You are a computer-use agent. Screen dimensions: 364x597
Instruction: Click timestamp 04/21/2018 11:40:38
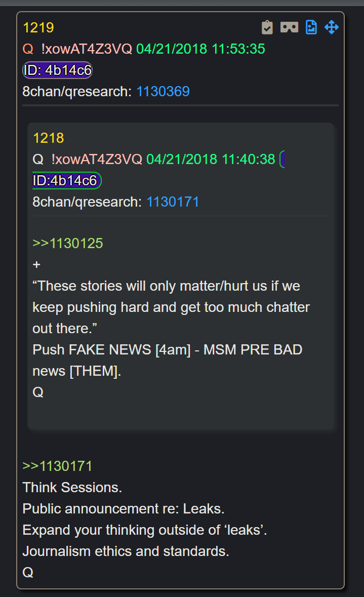pyautogui.click(x=211, y=159)
